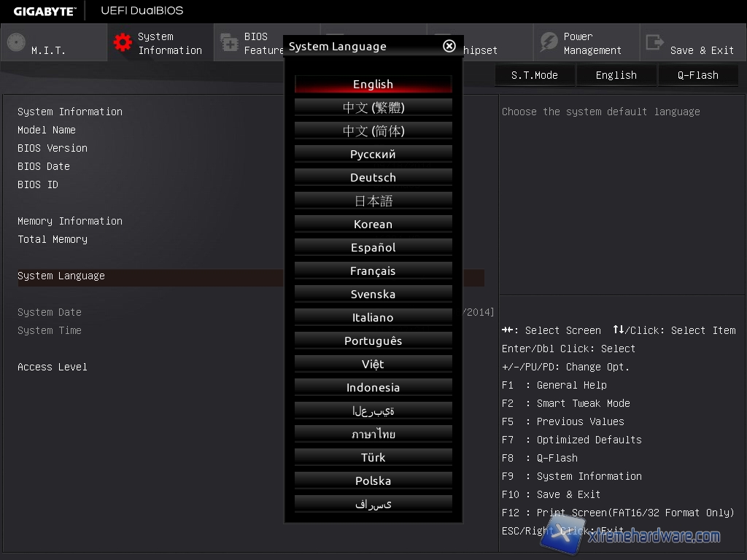The width and height of the screenshot is (747, 560).
Task: Switch to the M.I.T. tab
Action: coord(48,50)
